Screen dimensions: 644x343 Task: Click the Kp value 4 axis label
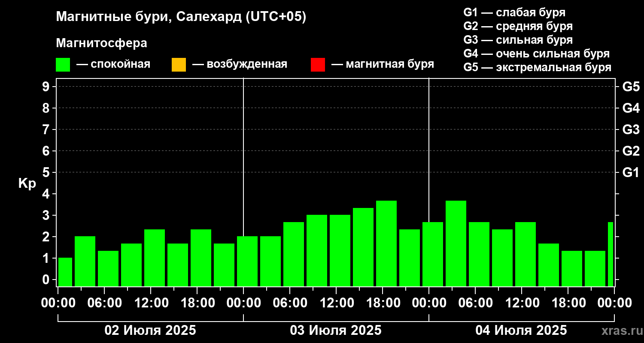(47, 194)
